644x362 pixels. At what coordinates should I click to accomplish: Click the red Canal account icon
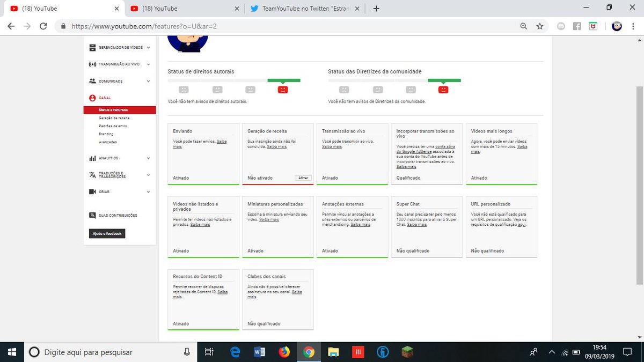click(x=92, y=98)
